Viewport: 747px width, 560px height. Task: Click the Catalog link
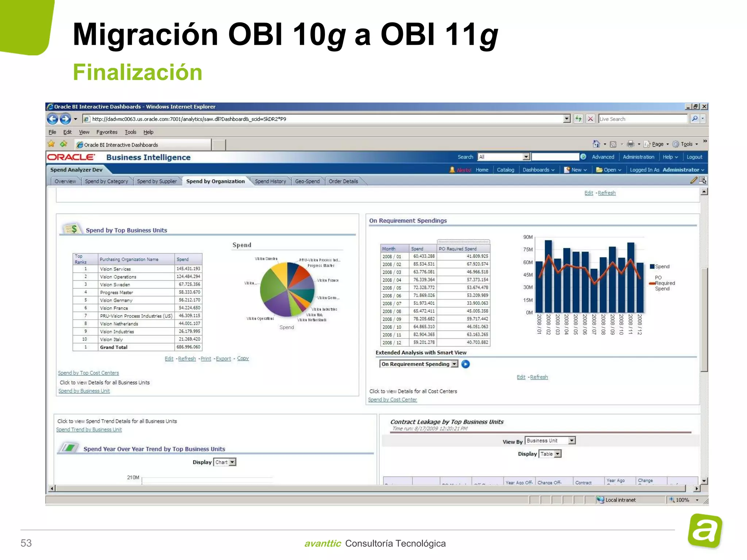(x=505, y=170)
